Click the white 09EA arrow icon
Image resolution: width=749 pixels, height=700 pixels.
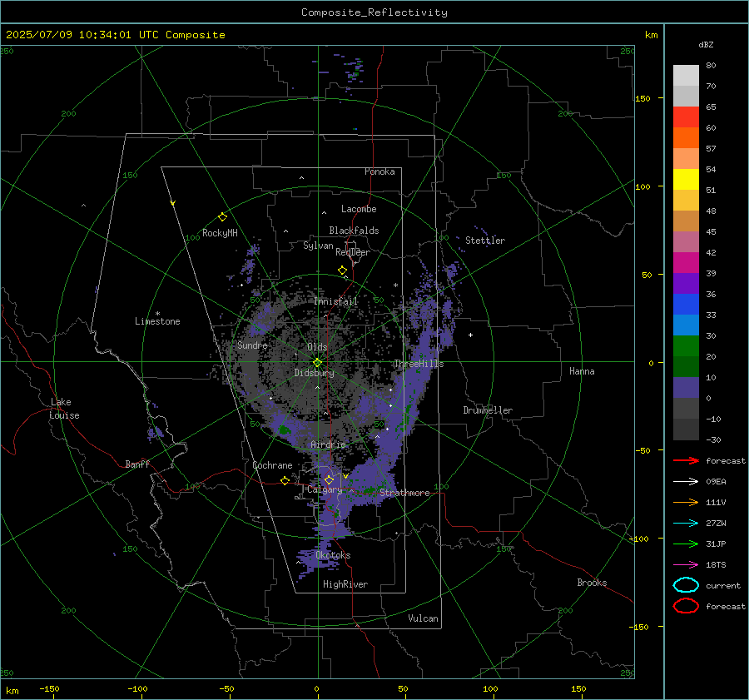[686, 482]
